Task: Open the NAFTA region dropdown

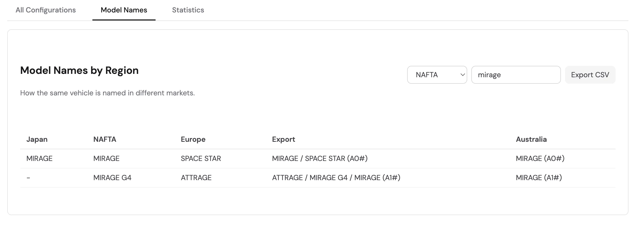Action: [437, 75]
